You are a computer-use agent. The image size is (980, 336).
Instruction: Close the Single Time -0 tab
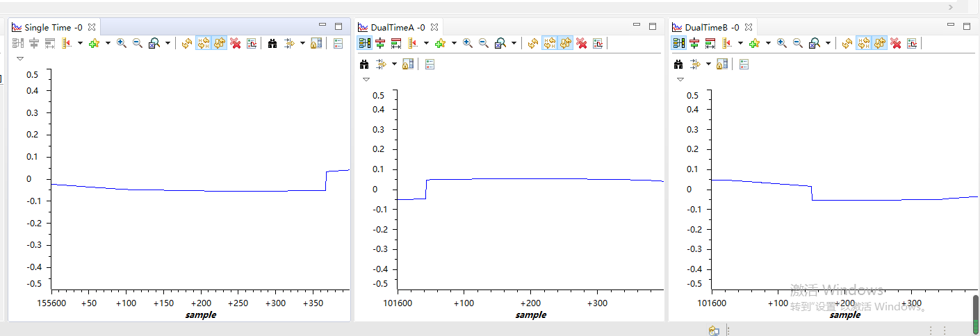coord(92,27)
